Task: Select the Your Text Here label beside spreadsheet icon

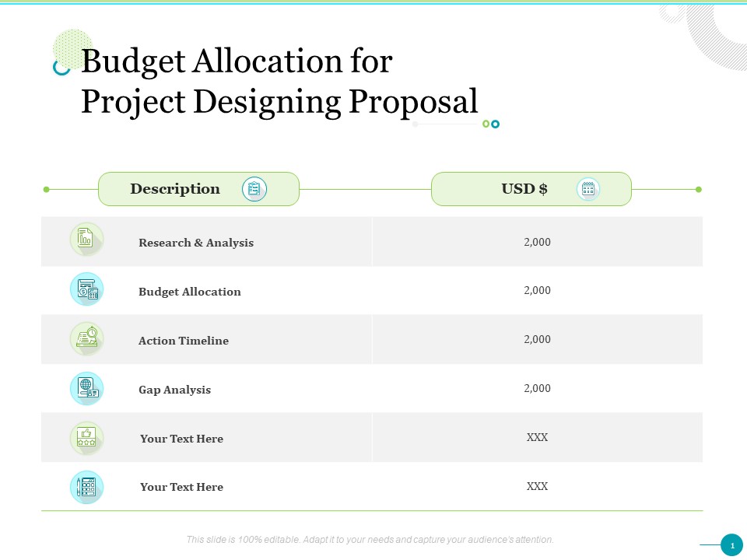Action: coord(181,487)
